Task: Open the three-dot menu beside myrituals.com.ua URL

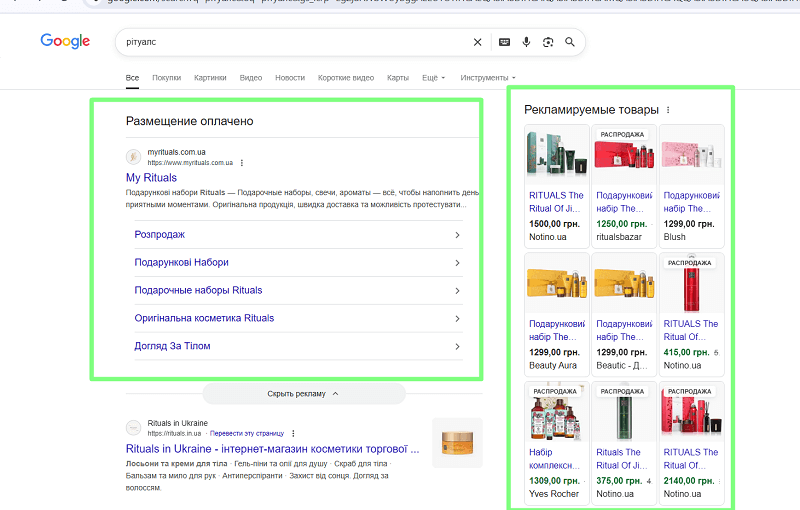Action: (x=242, y=163)
